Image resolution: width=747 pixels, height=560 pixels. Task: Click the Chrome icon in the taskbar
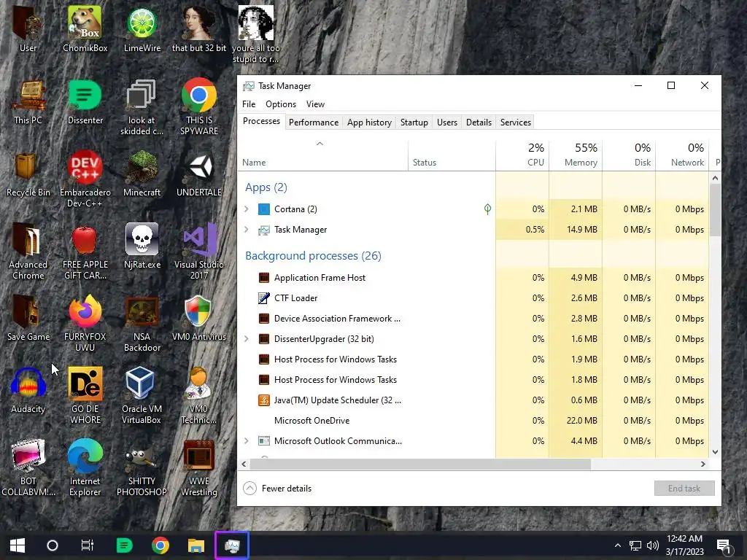pos(160,545)
